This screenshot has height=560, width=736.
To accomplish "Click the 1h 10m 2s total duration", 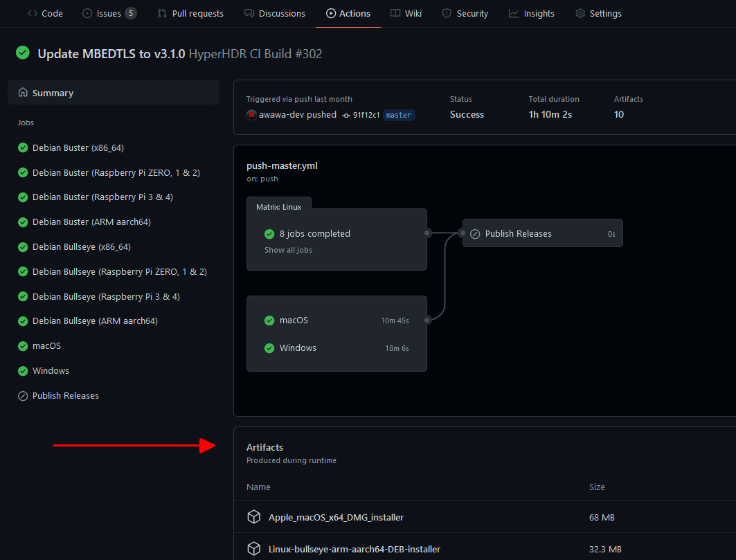I will pyautogui.click(x=550, y=114).
